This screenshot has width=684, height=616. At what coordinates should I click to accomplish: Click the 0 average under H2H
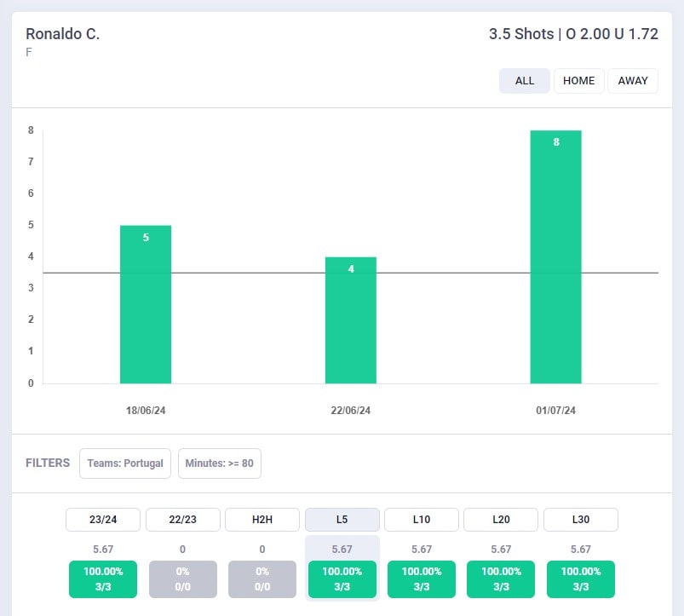(262, 550)
